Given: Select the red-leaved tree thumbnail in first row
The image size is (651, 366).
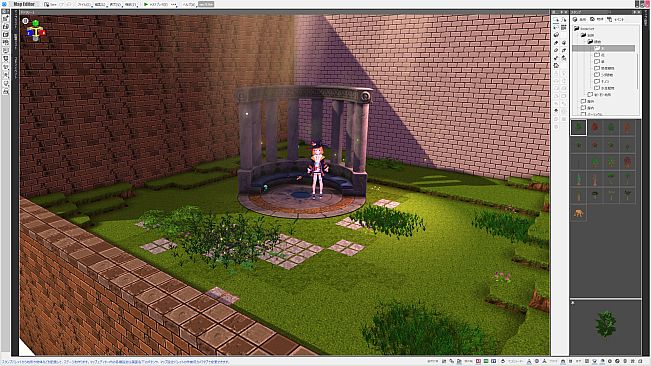Looking at the screenshot, I should (595, 127).
